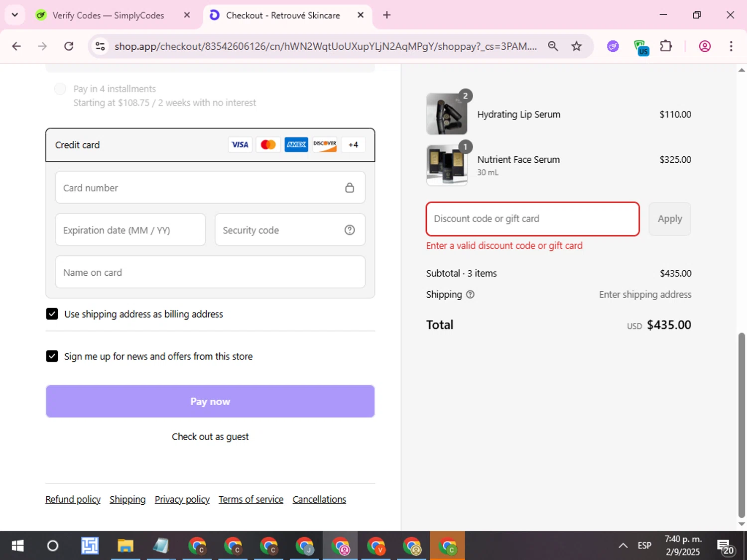747x560 pixels.
Task: Click the lock icon in Card number field
Action: 350,188
